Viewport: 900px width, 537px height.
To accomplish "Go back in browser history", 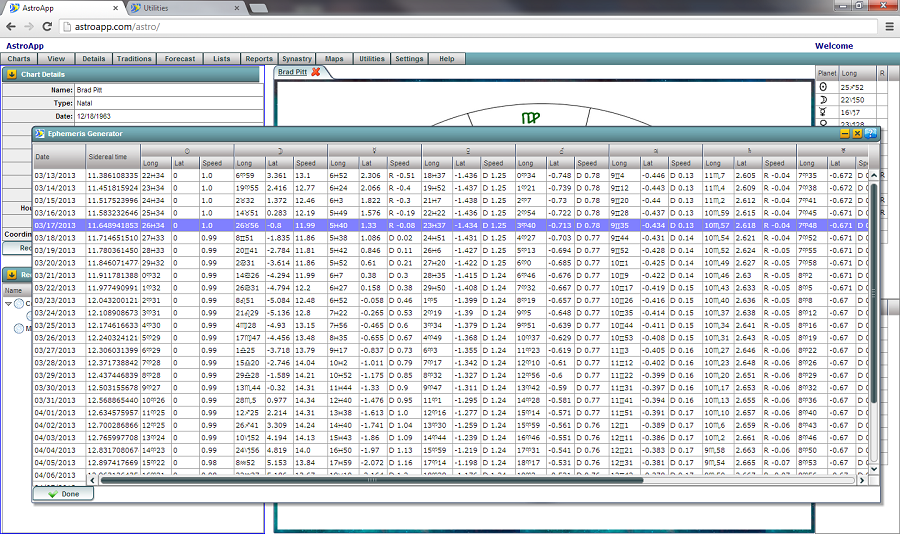I will click(x=12, y=27).
